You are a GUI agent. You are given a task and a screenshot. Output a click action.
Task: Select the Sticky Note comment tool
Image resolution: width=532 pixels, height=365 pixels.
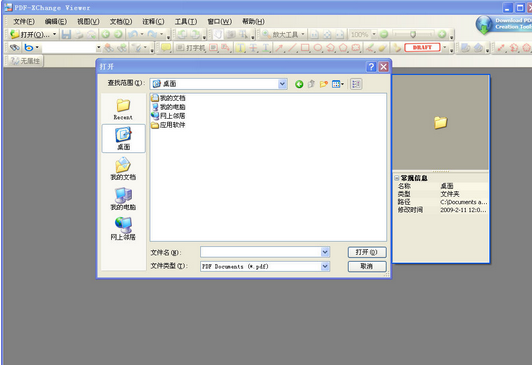tap(166, 47)
